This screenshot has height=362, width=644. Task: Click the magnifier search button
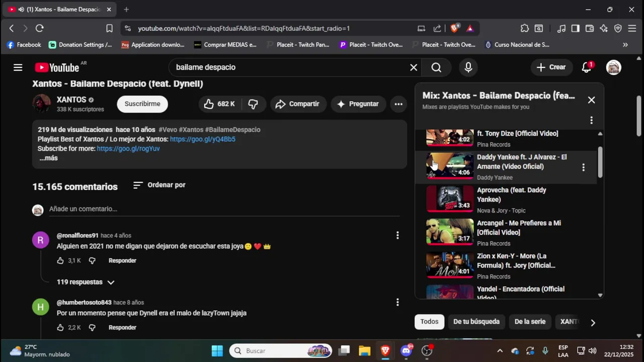(x=436, y=67)
